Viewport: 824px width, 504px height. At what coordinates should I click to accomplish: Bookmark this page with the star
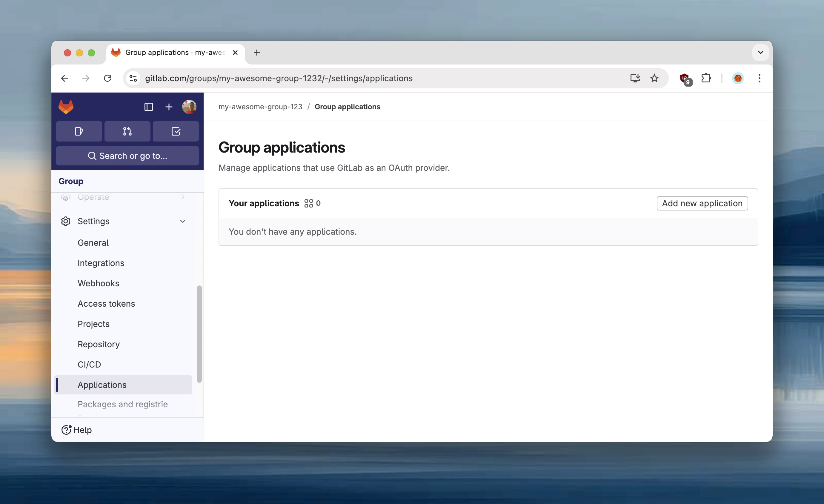tap(654, 78)
